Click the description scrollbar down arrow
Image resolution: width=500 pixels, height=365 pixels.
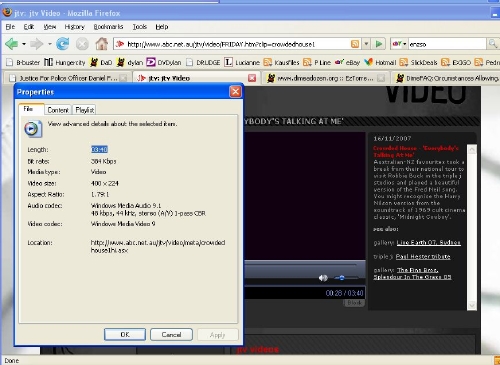[472, 305]
